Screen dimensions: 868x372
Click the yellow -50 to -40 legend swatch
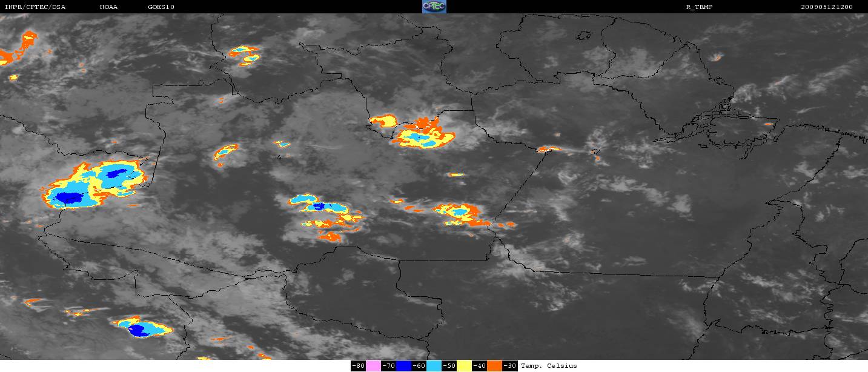point(464,366)
